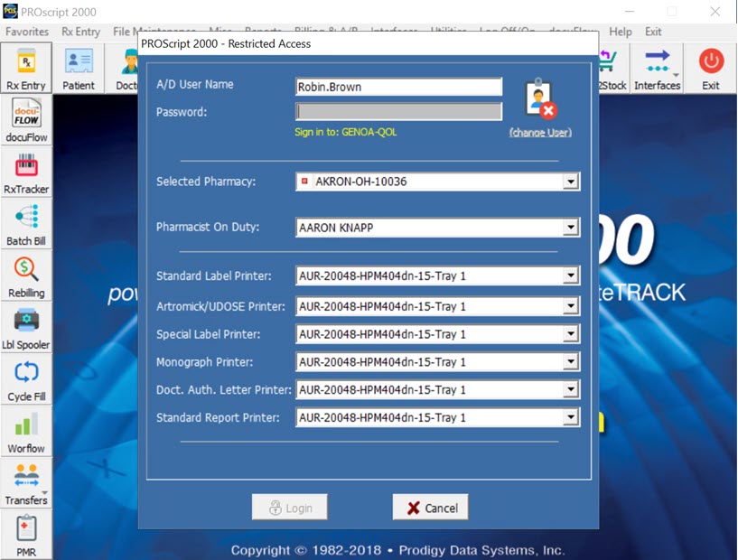
Task: Launch docuFlow from the sidebar
Action: click(x=26, y=120)
